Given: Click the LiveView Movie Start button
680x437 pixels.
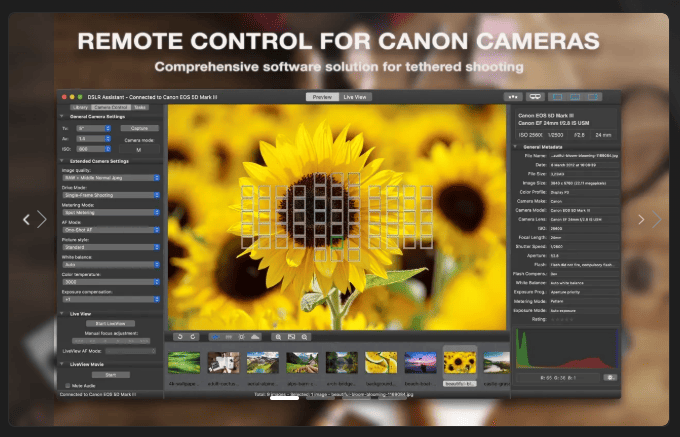Looking at the screenshot, I should (111, 375).
